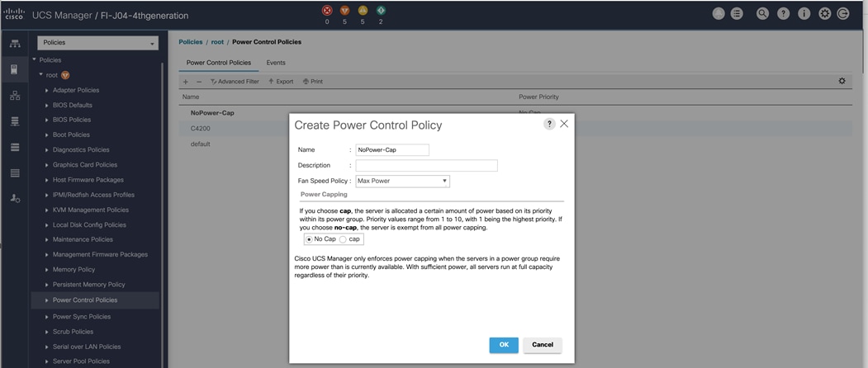This screenshot has width=868, height=368.
Task: Select the C4200 table row
Action: pos(516,129)
